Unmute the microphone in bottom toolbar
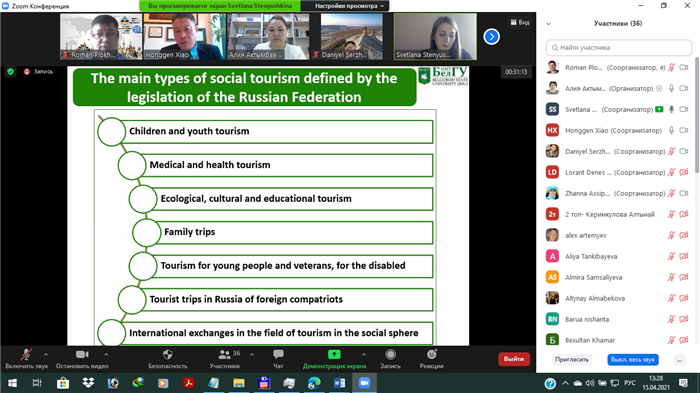This screenshot has width=700, height=393. click(26, 355)
